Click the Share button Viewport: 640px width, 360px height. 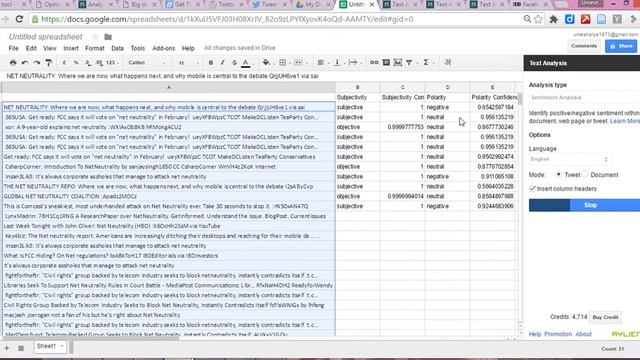pyautogui.click(x=621, y=47)
